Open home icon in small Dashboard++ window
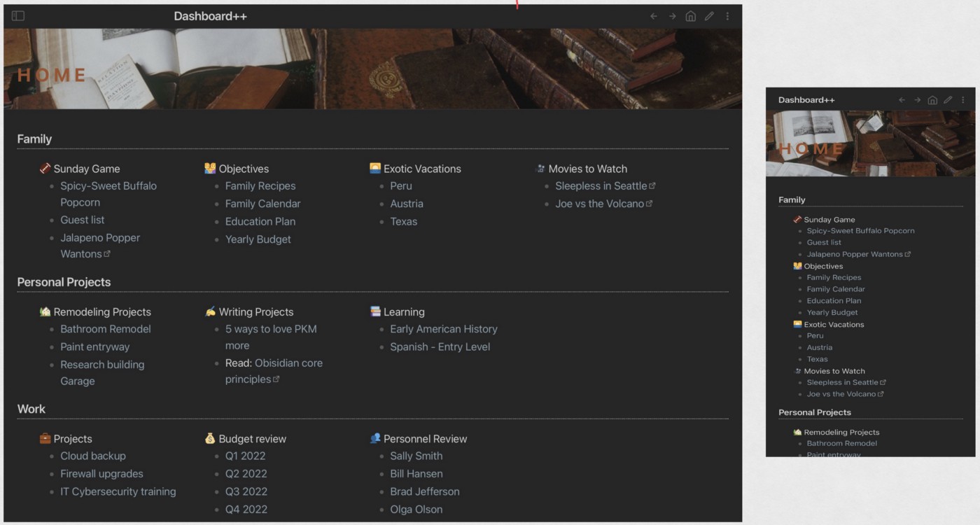This screenshot has height=525, width=980. (932, 99)
